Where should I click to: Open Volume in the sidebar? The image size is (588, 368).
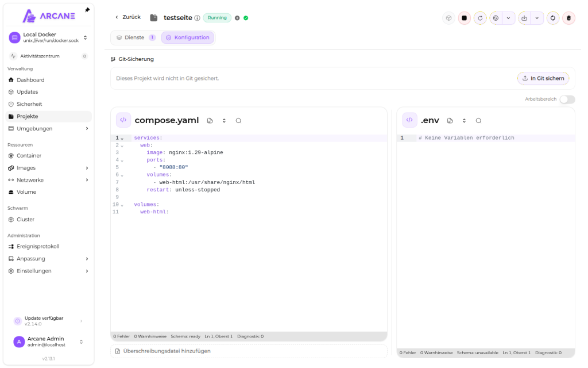coord(49,192)
